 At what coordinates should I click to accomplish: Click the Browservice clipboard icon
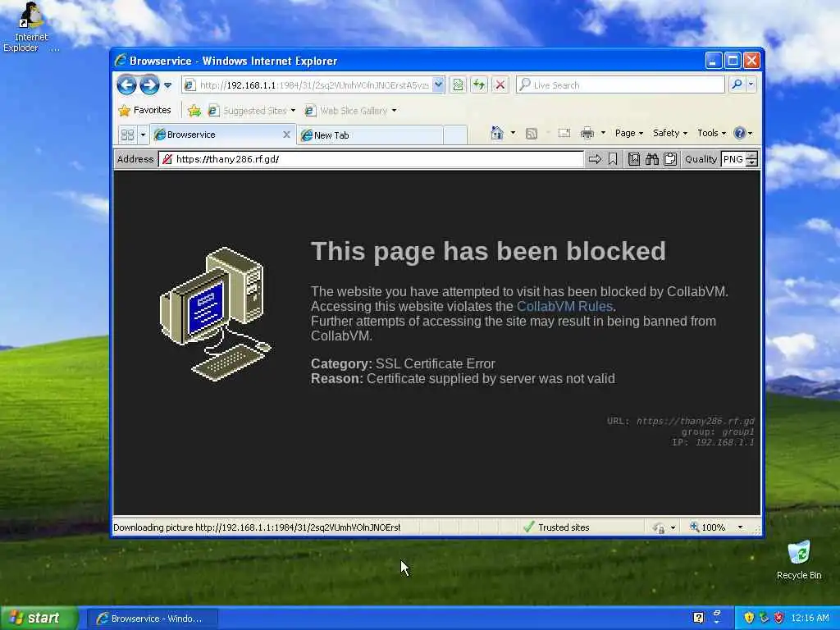click(x=670, y=159)
